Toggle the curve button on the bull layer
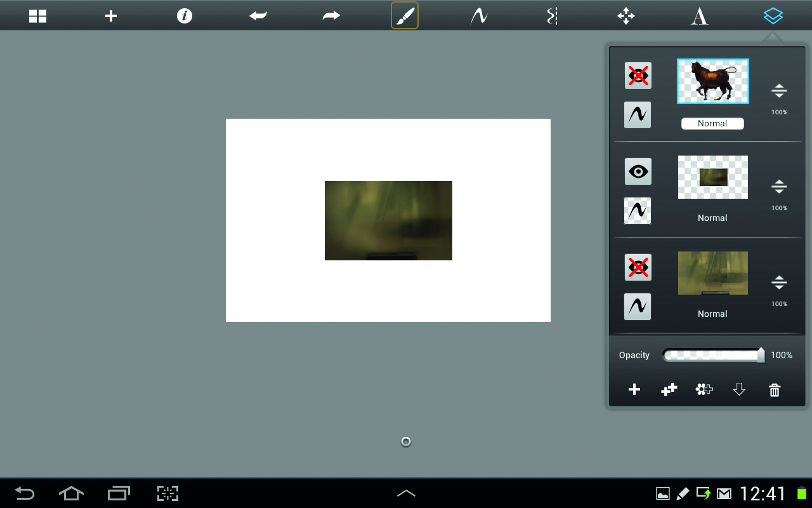Viewport: 812px width, 508px height. (x=638, y=115)
